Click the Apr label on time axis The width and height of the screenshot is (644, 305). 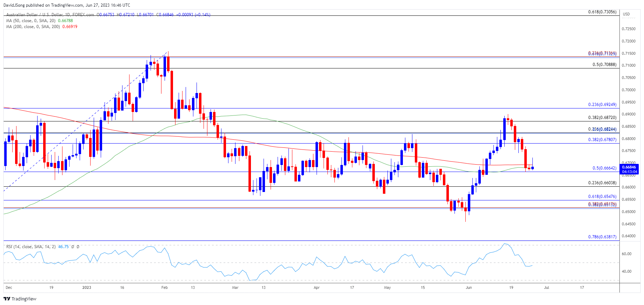click(x=317, y=287)
